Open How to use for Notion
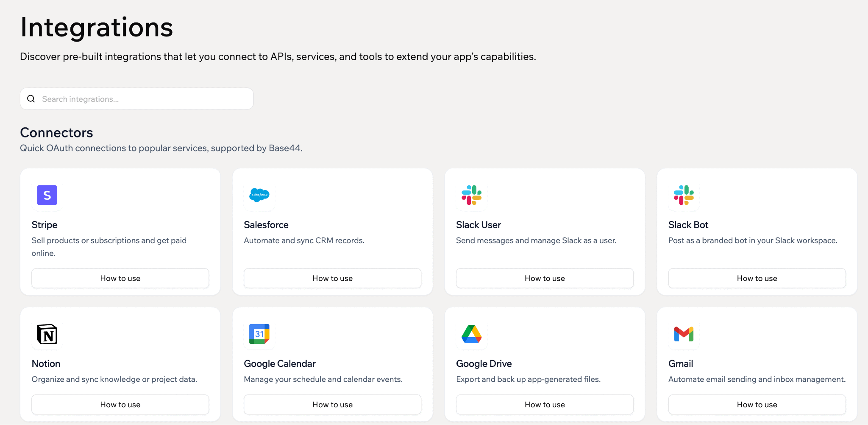 [x=120, y=405]
